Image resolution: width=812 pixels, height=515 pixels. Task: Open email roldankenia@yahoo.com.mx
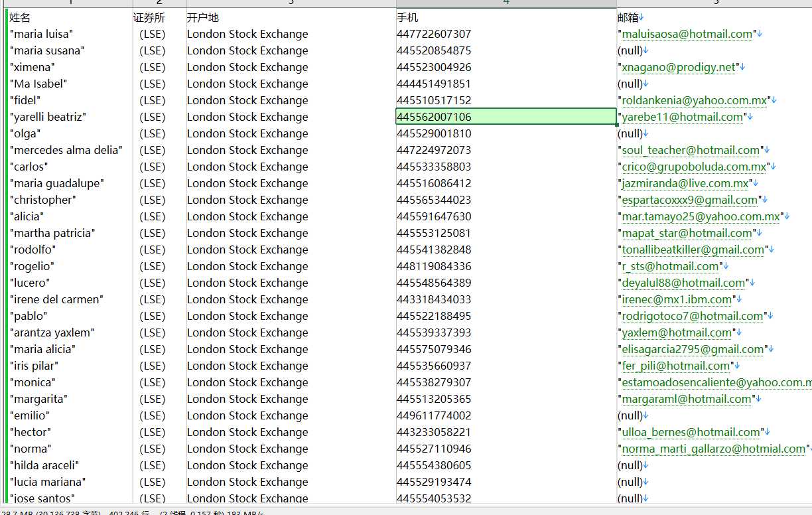point(694,100)
